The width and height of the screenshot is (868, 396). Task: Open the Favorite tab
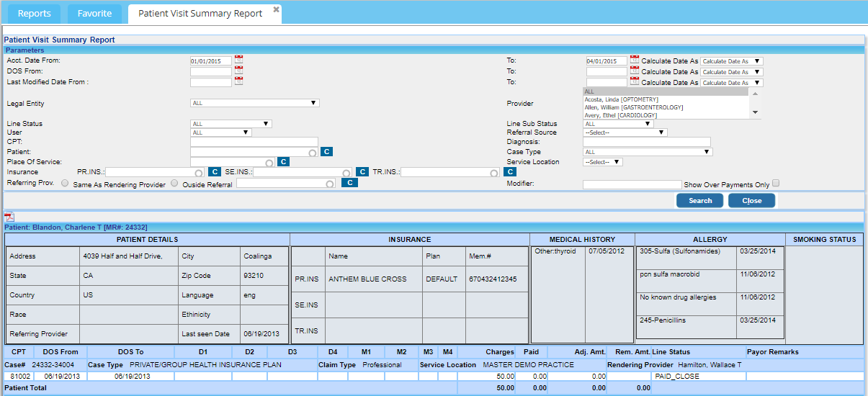tap(94, 14)
